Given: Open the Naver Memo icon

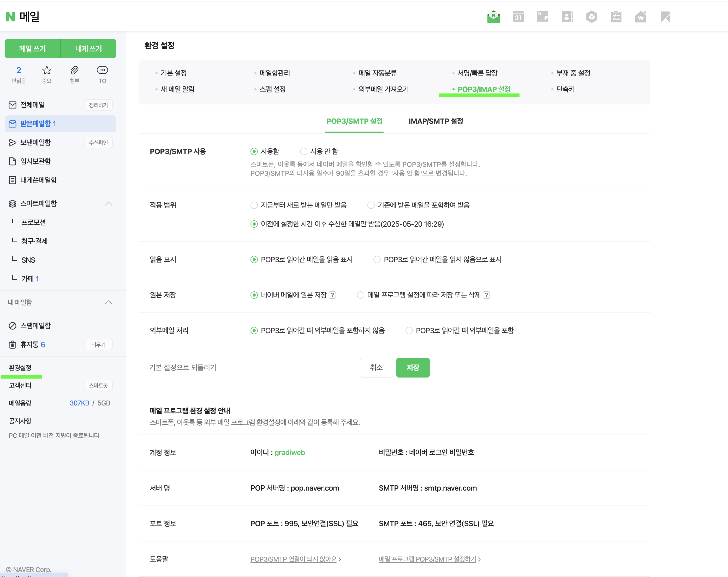Looking at the screenshot, I should pos(543,17).
